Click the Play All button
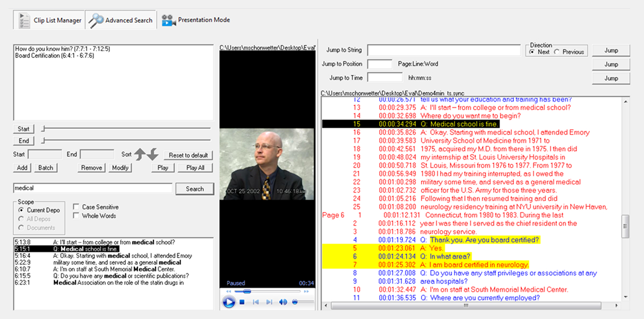The width and height of the screenshot is (644, 319). (x=195, y=167)
